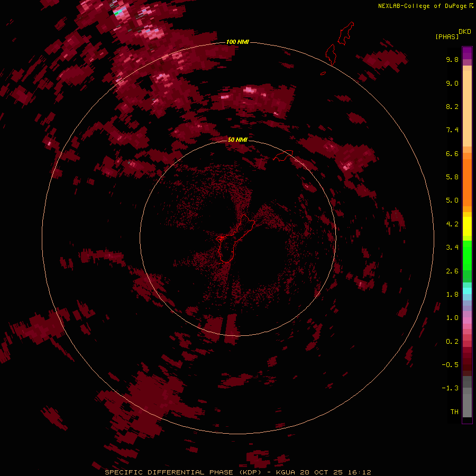The height and width of the screenshot is (476, 476).
Task: Click the bright green band of the color bar
Action: (x=467, y=255)
